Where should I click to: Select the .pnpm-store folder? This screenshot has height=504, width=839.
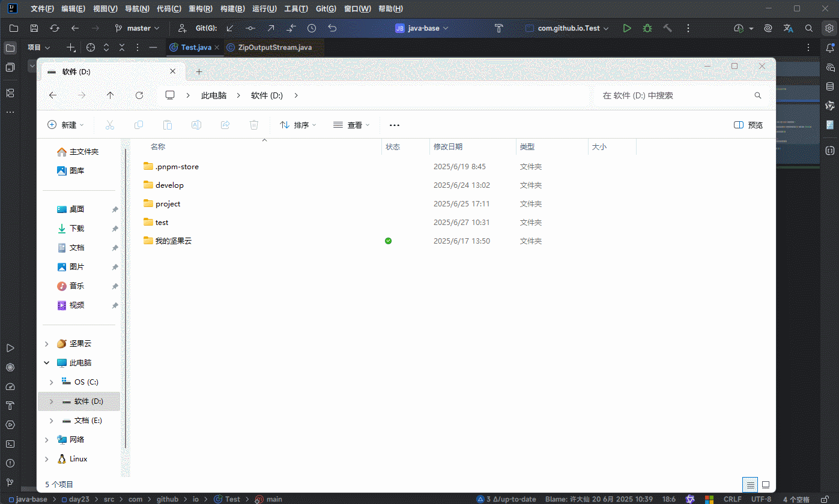[177, 167]
